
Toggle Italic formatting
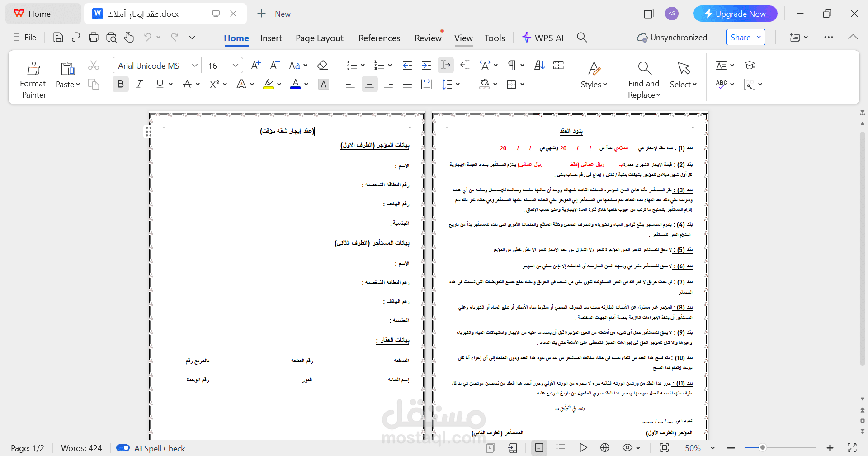click(139, 84)
